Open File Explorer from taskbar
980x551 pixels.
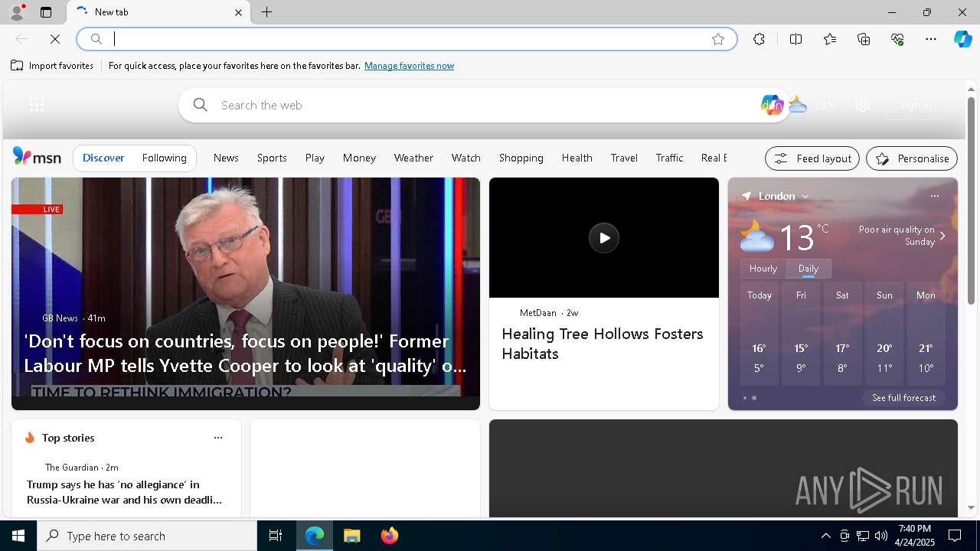[352, 536]
